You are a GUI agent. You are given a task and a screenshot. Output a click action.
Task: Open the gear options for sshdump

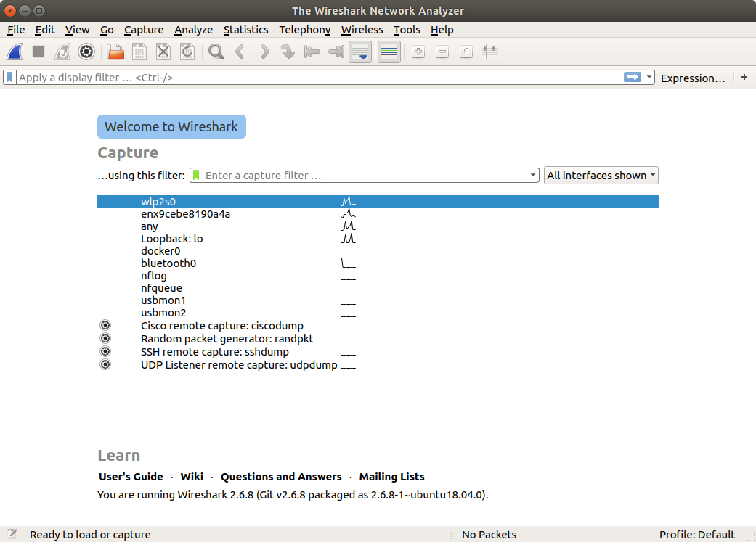105,352
